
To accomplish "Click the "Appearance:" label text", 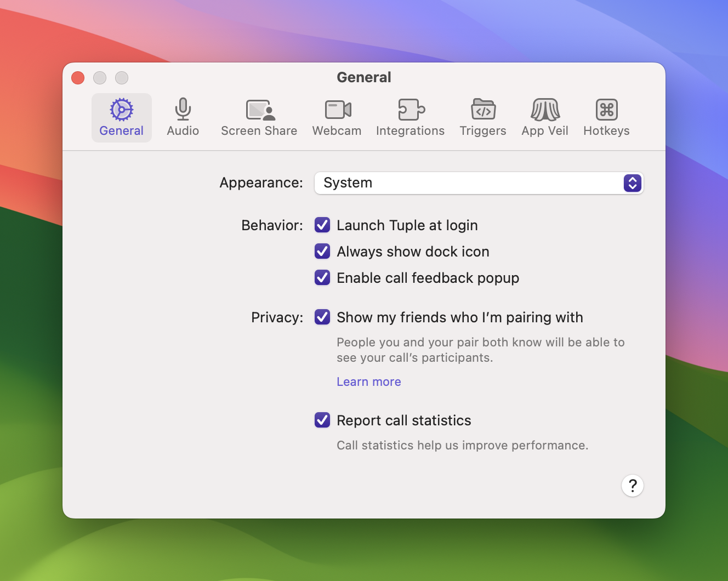I will 261,183.
